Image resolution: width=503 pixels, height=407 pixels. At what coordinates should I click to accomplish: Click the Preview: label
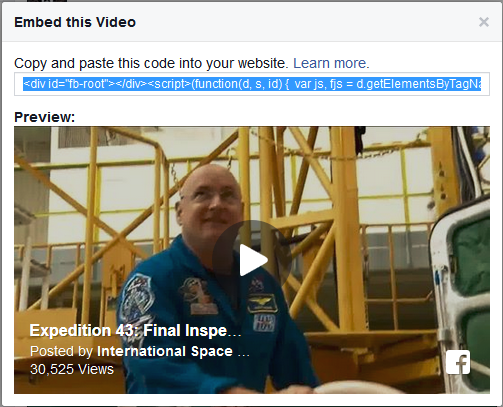45,117
